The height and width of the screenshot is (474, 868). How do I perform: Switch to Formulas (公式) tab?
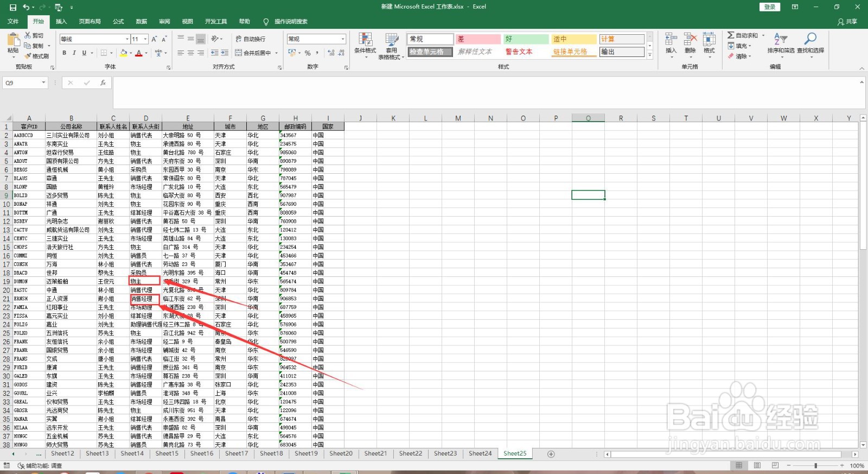(x=118, y=22)
